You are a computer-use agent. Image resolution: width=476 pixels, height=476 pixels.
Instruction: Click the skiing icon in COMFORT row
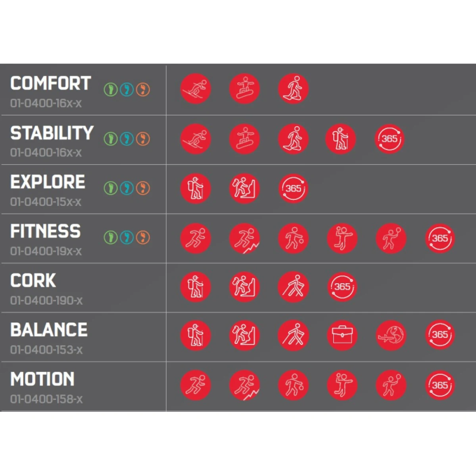[196, 89]
